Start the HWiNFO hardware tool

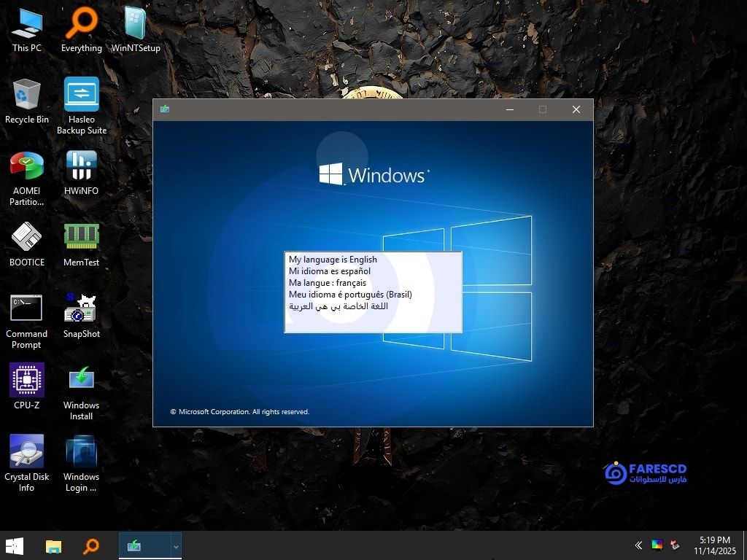pos(81,166)
